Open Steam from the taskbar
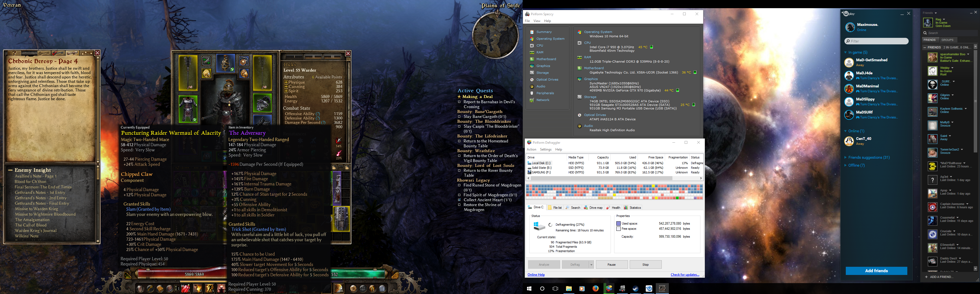The width and height of the screenshot is (980, 294). [x=635, y=289]
